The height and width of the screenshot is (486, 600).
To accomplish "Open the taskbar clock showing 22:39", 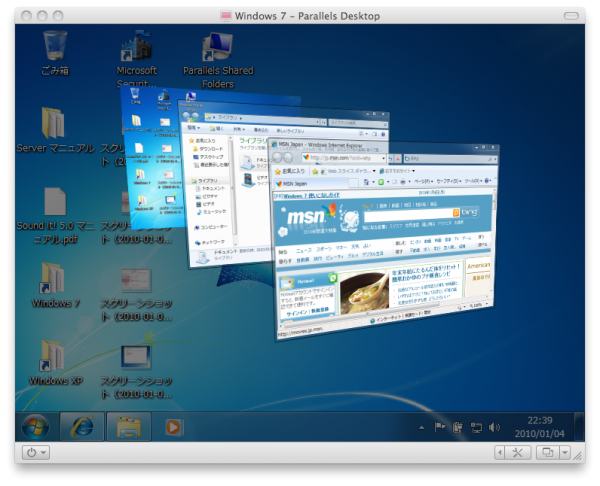I will 540,427.
